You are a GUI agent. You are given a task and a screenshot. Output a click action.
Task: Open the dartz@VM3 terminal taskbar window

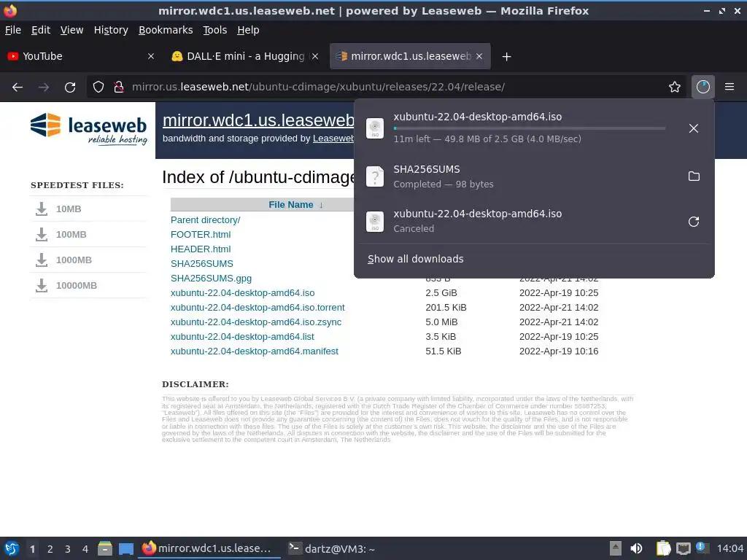click(x=333, y=548)
